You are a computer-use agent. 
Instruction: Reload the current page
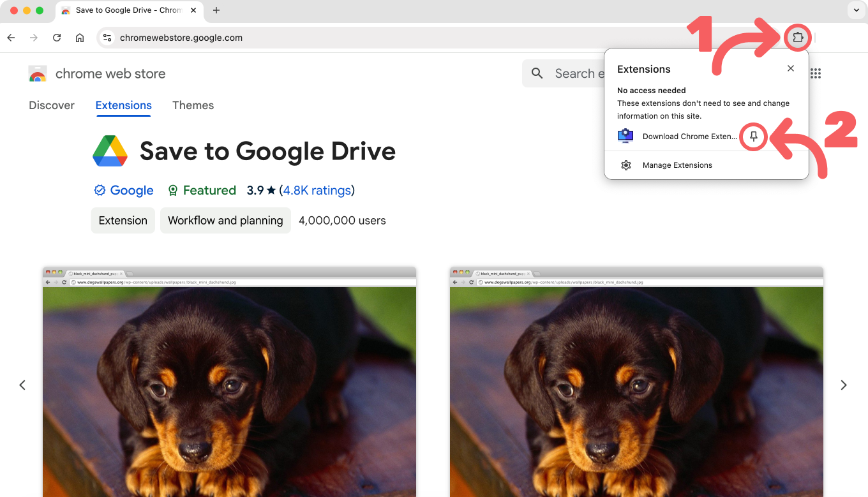tap(57, 38)
